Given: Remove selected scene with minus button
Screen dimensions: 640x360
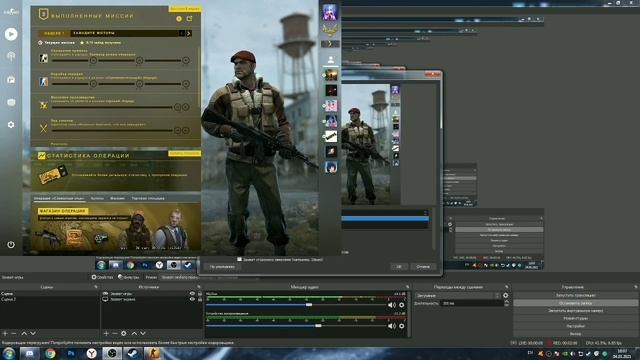Looking at the screenshot, I should coord(13,333).
